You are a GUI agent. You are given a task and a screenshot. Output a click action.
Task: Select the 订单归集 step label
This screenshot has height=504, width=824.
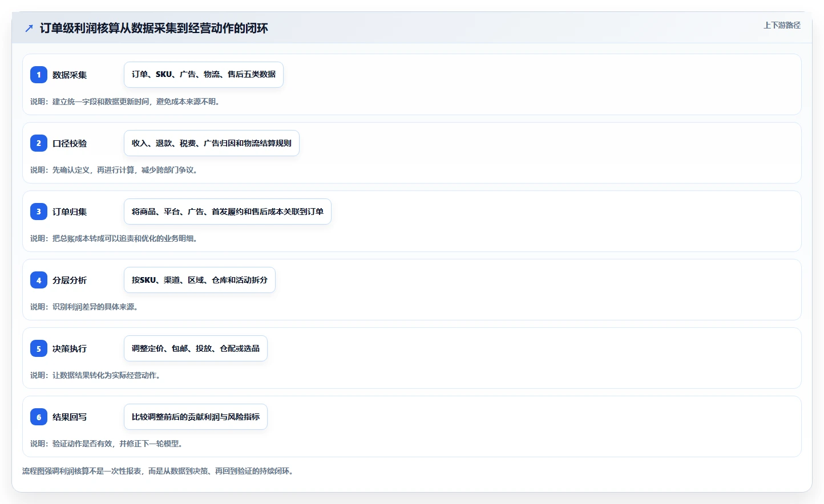coord(70,212)
